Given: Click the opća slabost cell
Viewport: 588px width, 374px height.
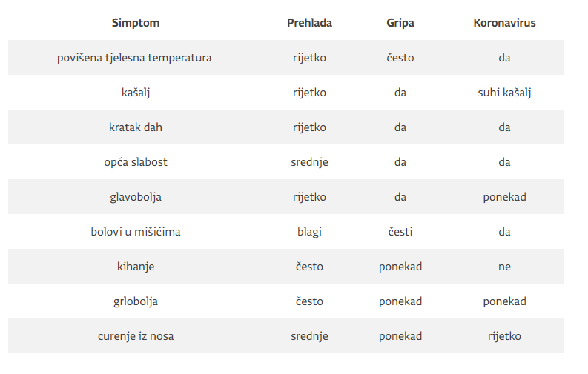Looking at the screenshot, I should tap(136, 162).
